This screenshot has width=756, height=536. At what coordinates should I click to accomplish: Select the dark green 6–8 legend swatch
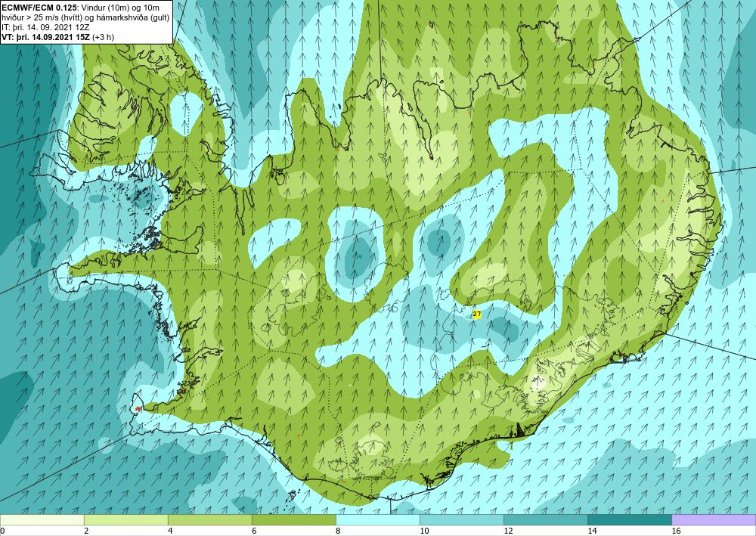[x=293, y=520]
